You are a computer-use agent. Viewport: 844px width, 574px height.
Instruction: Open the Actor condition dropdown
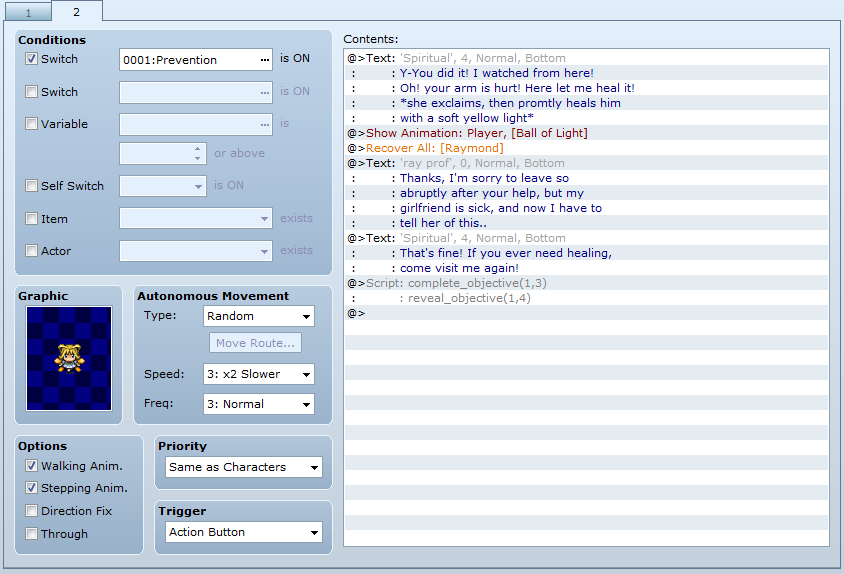(x=196, y=251)
